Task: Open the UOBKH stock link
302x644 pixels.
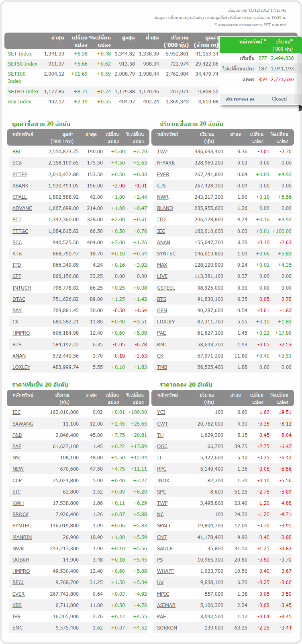Action: pos(21,560)
